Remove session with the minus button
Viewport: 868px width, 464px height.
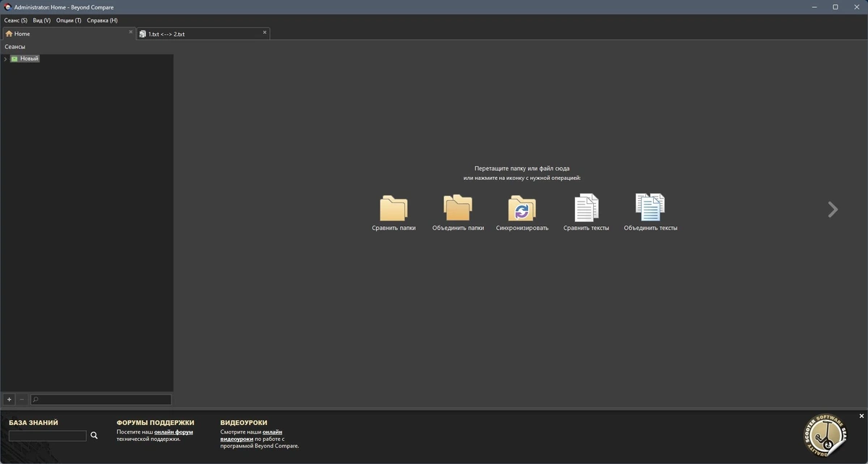(21, 399)
